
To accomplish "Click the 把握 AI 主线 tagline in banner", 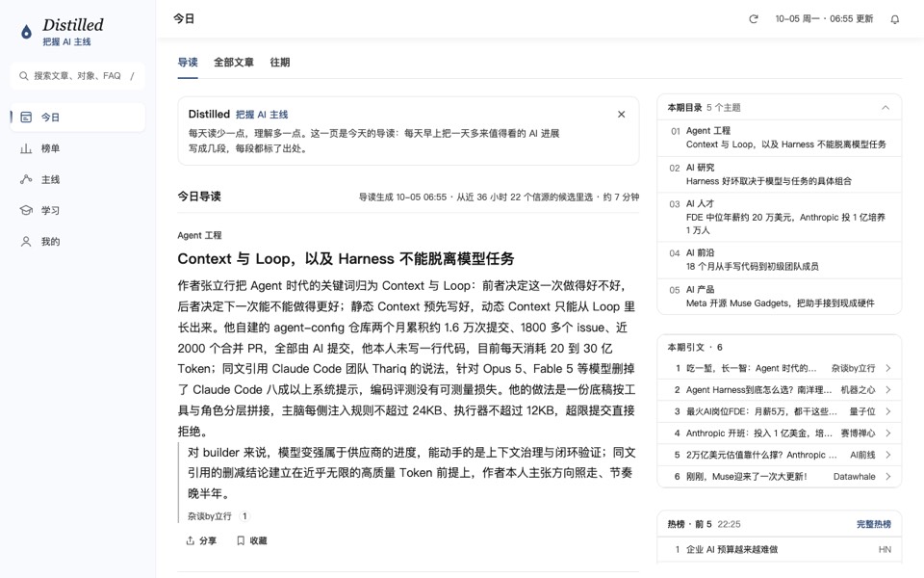I will pyautogui.click(x=262, y=115).
